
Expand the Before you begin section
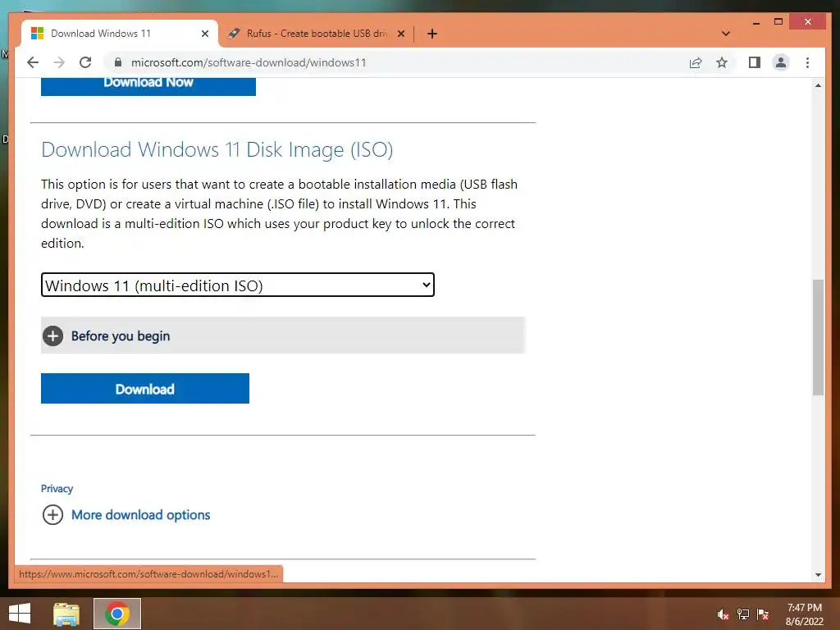click(283, 336)
